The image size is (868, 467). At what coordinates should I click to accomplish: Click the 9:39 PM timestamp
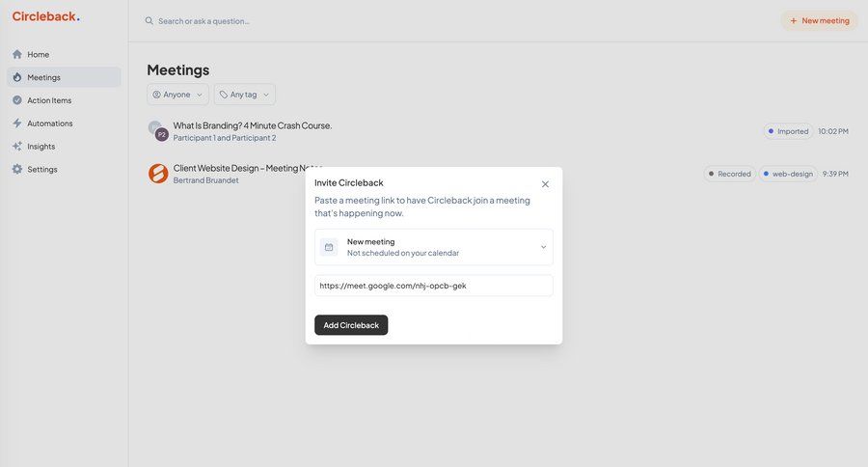click(835, 174)
